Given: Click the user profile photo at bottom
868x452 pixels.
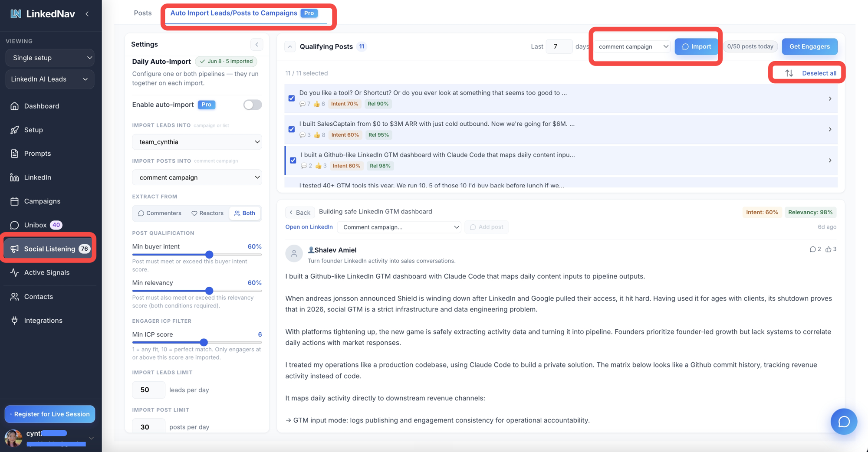Looking at the screenshot, I should click(x=13, y=438).
